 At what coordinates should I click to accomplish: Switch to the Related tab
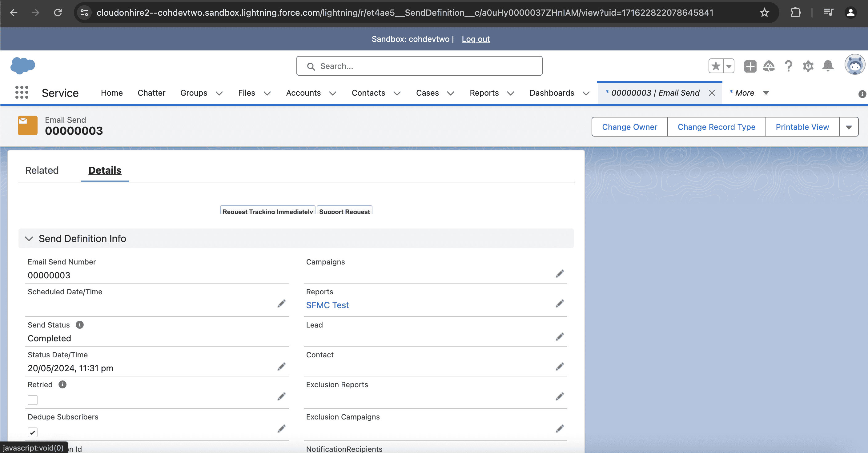click(42, 170)
